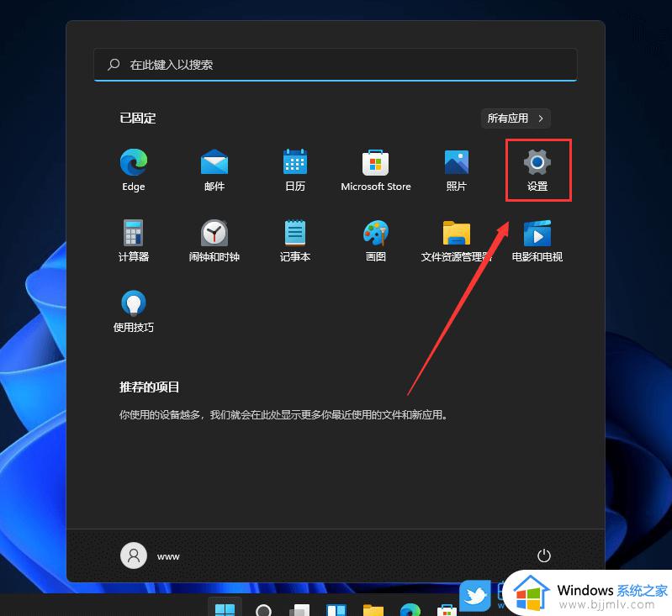Open 闹钟和时钟 alarms and clock

(x=214, y=240)
